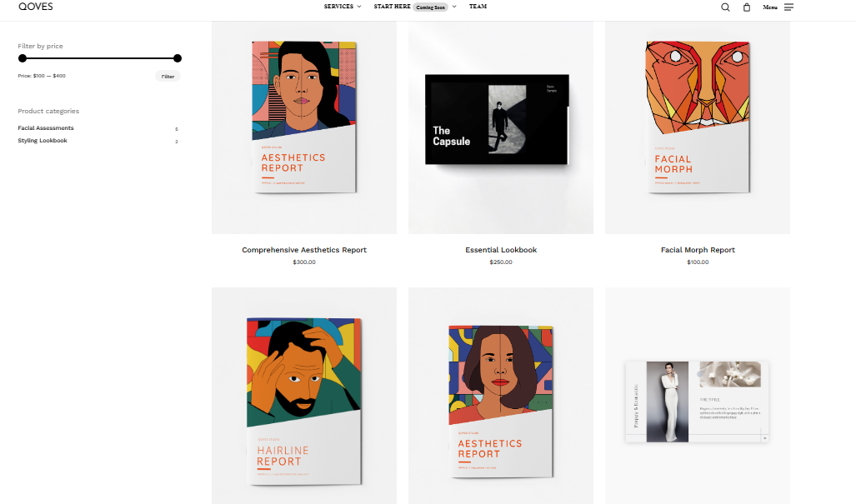Viewport: 856px width, 504px height.
Task: Select right handle of price slider
Action: pyautogui.click(x=178, y=58)
